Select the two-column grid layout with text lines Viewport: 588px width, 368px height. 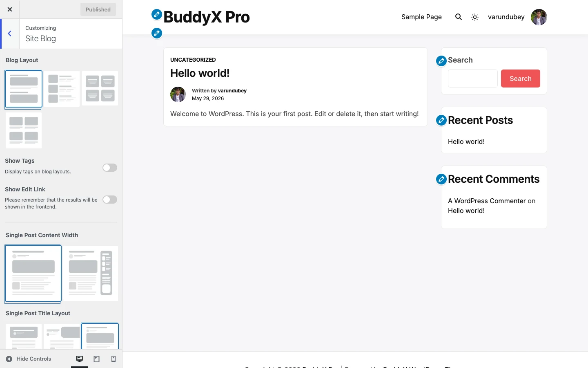click(x=100, y=89)
